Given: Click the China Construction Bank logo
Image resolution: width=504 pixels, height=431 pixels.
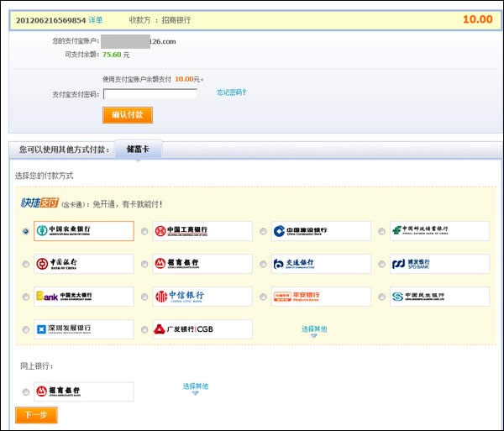Looking at the screenshot, I should coord(320,231).
